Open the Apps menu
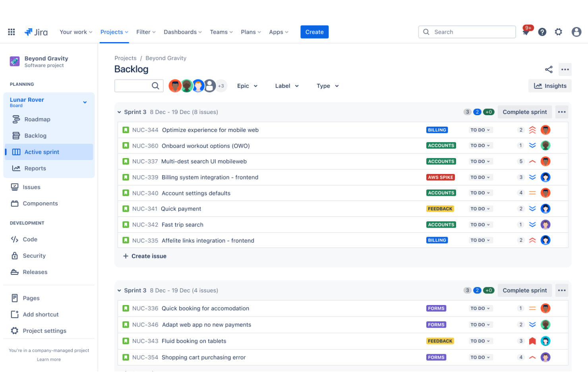The image size is (588, 392). click(279, 32)
